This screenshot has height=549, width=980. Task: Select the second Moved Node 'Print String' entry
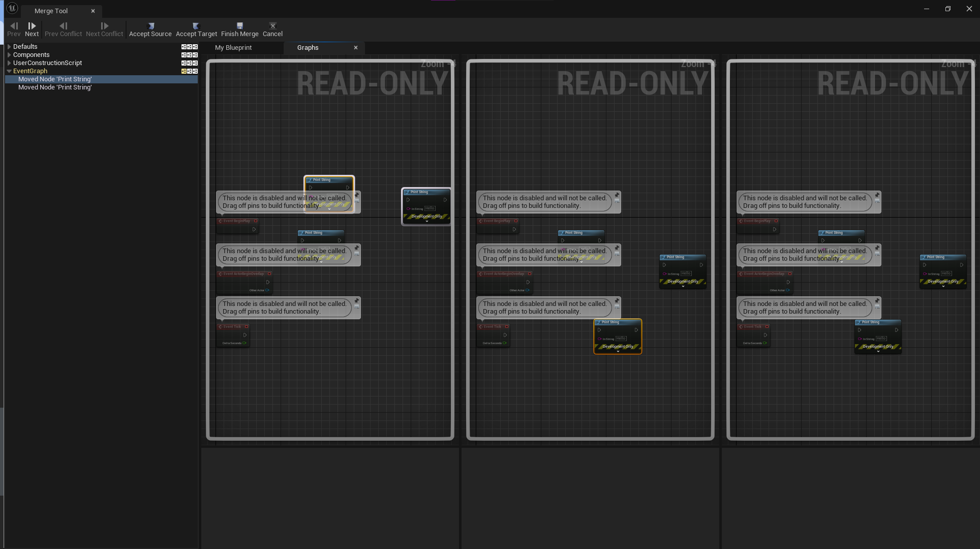pos(55,87)
